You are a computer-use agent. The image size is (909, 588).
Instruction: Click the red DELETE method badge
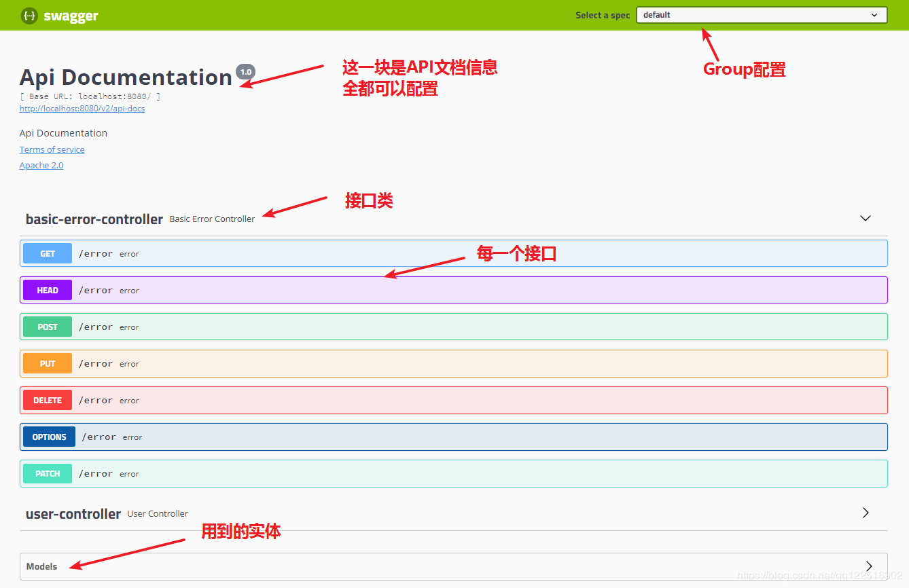click(48, 401)
